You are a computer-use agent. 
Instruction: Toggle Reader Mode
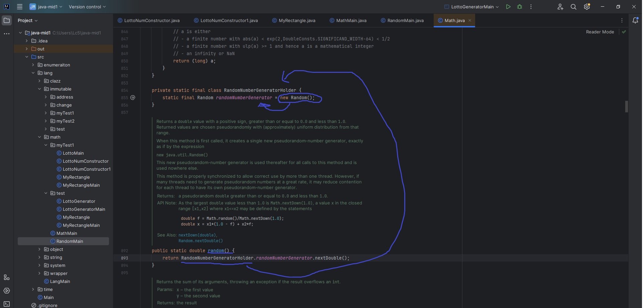coord(600,32)
